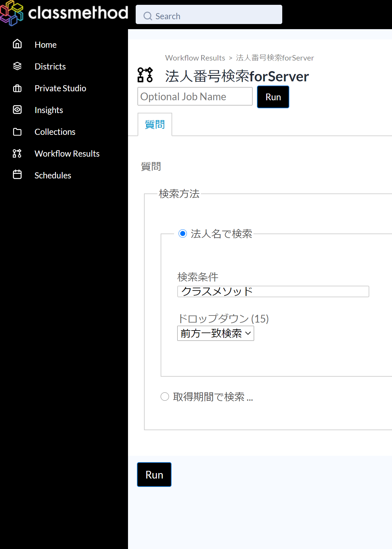Focus the Optional Job Name field
This screenshot has height=549, width=392.
coord(195,97)
